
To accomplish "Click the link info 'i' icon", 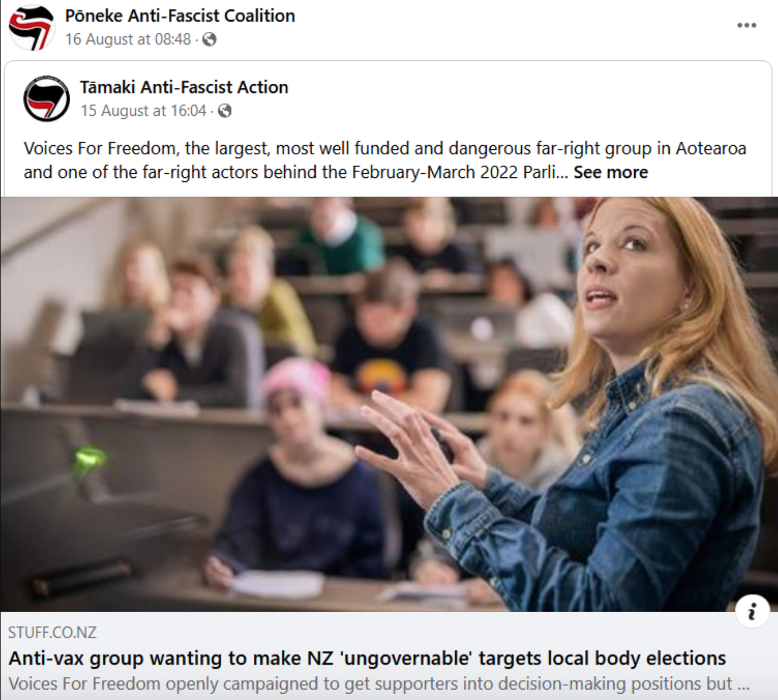I will coord(752,611).
